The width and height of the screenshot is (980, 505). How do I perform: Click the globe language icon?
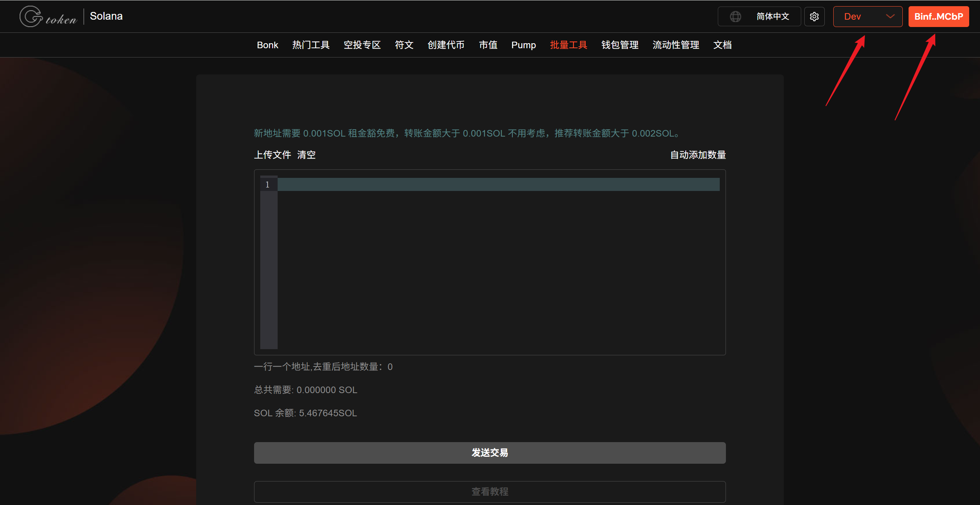(x=735, y=17)
